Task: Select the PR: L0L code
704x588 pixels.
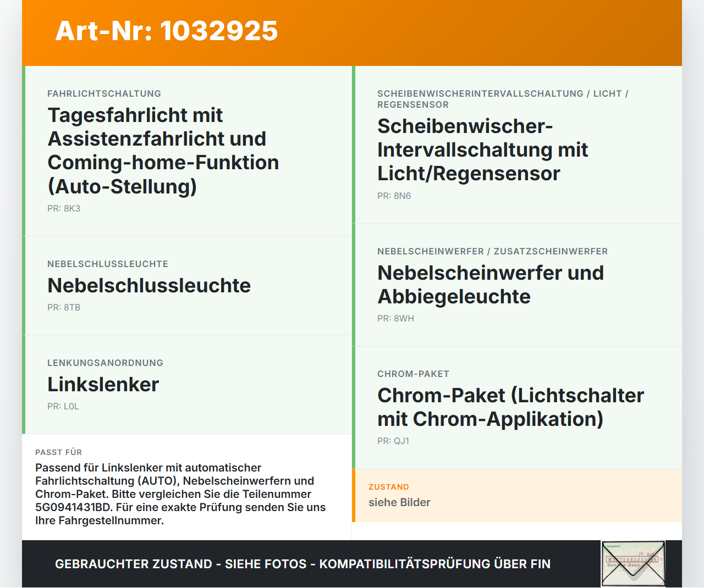Action: pyautogui.click(x=63, y=406)
